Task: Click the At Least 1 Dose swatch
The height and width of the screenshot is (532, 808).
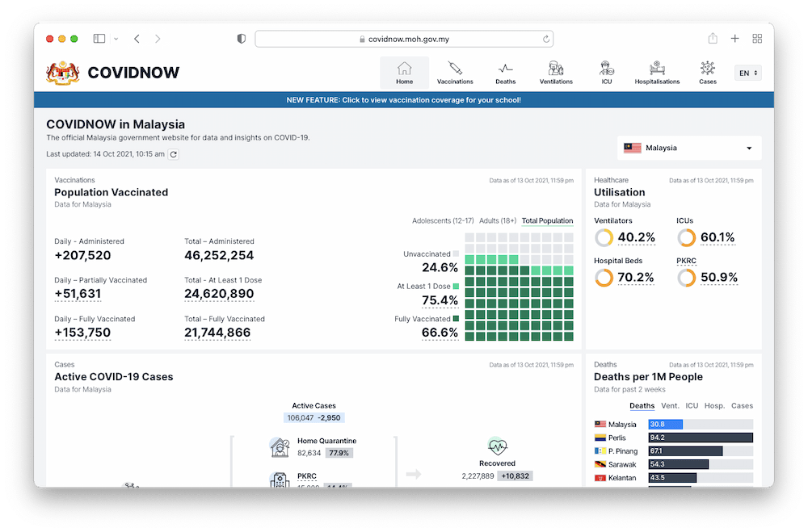Action: point(456,287)
